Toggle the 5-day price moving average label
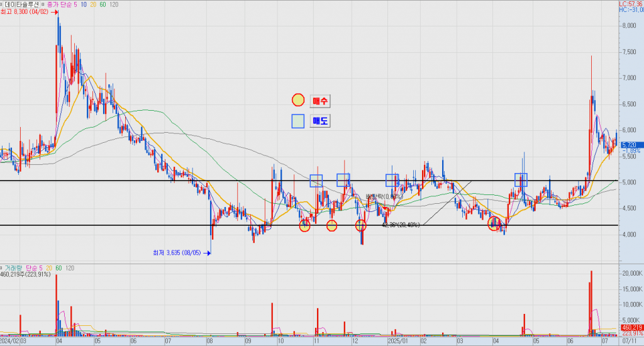Viewport: 644px width, 346px height. (77, 4)
